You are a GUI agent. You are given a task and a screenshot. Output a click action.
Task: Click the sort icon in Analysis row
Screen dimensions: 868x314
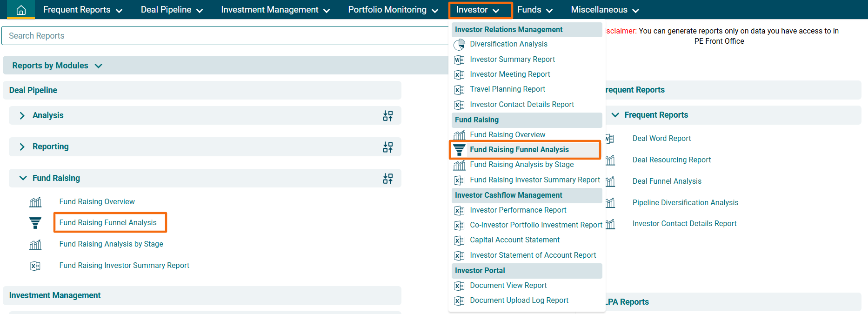pyautogui.click(x=387, y=116)
